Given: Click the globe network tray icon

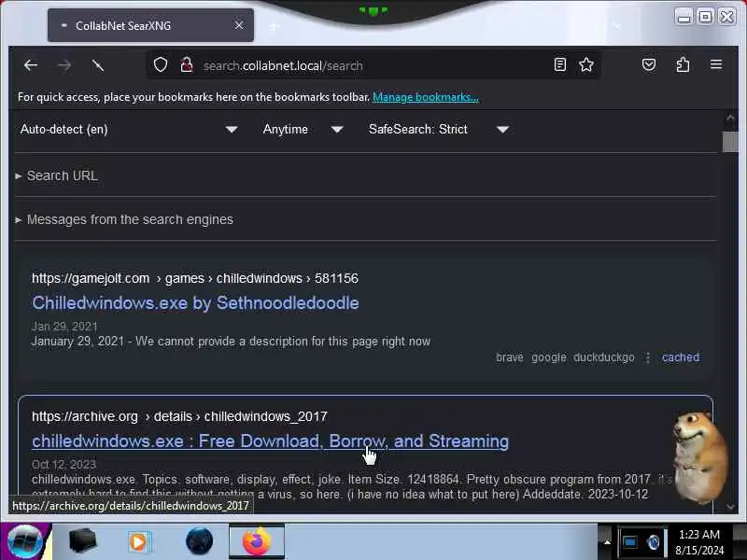Looking at the screenshot, I should 653,542.
